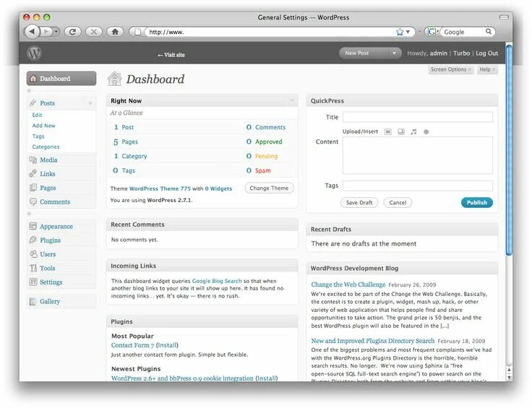
Task: Focus the QuickPress Title field
Action: click(x=418, y=117)
